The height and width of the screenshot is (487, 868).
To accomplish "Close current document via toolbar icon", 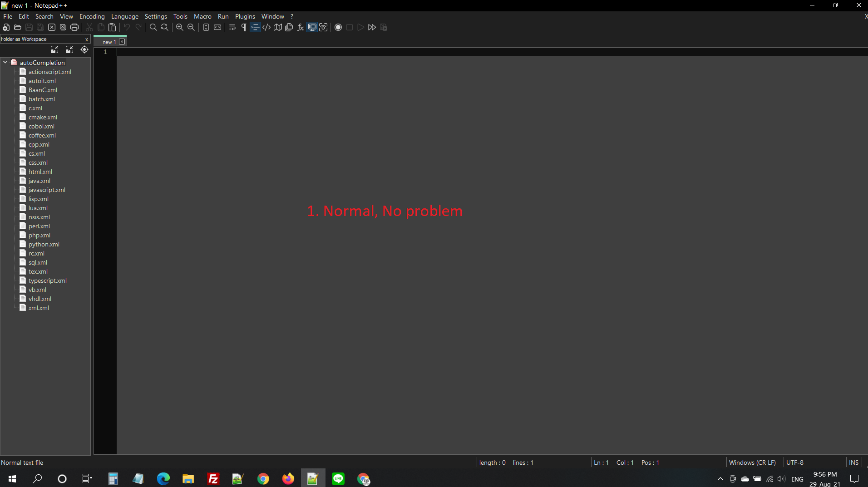I will click(x=52, y=27).
